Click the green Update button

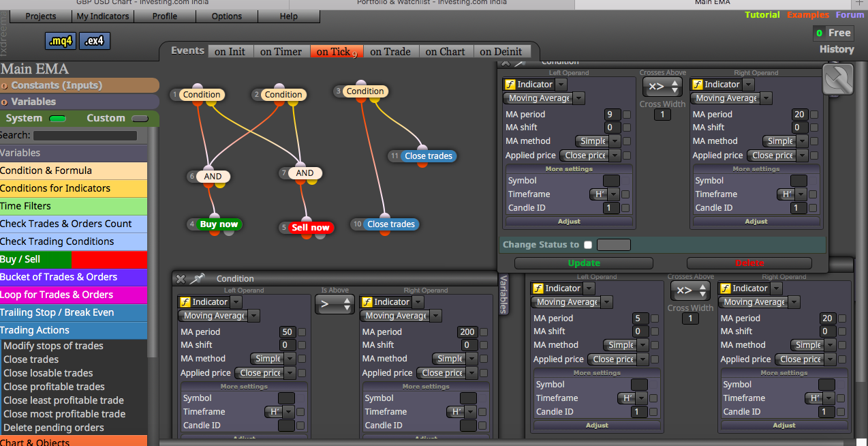tap(584, 263)
